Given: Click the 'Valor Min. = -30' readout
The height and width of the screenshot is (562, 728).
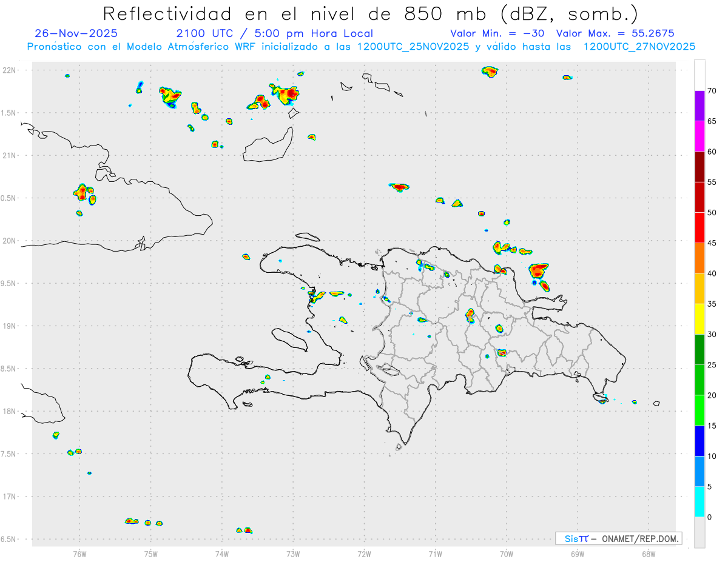Looking at the screenshot, I should pyautogui.click(x=499, y=33).
